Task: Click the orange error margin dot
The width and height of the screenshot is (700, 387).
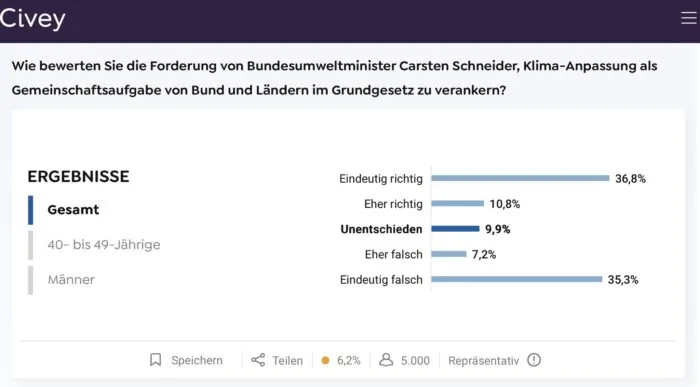Action: tap(325, 360)
